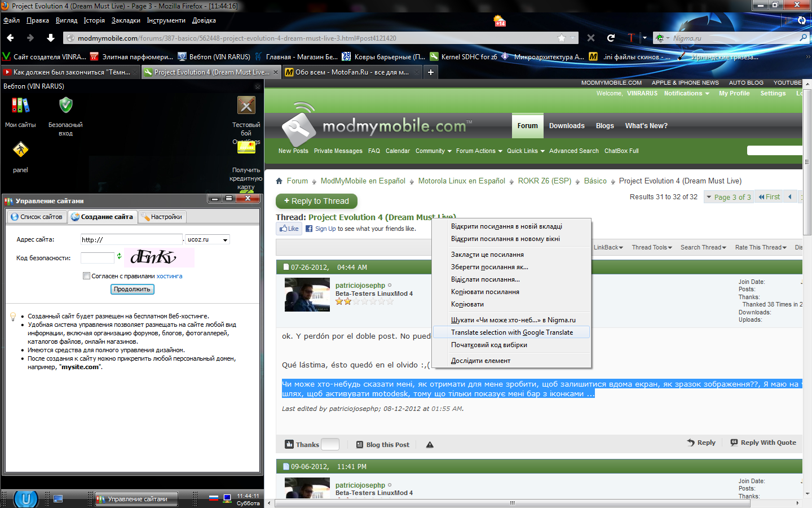812x508 pixels.
Task: Open patriciojosephp avatar in 07-26-2012 post
Action: click(307, 295)
